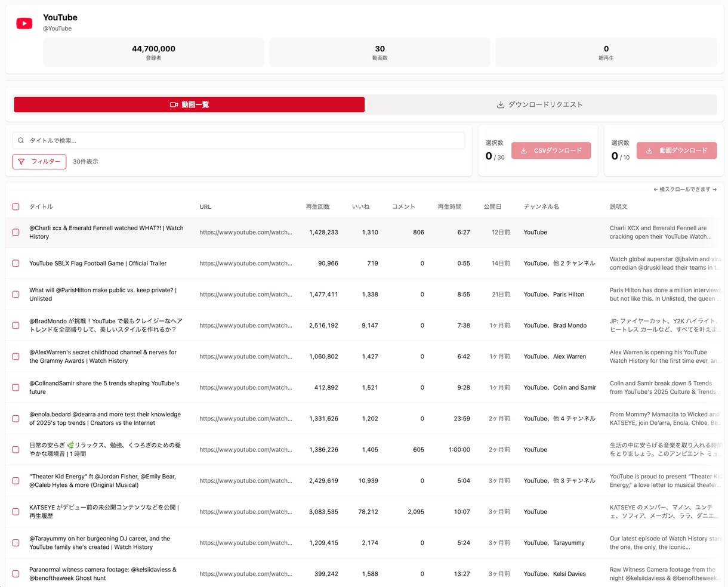
Task: Open the フィルター button
Action: (39, 162)
